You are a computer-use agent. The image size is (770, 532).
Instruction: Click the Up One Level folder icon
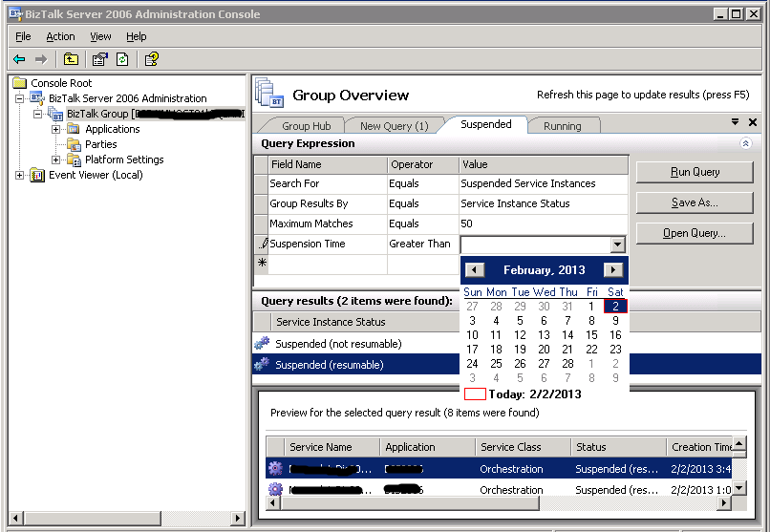pos(72,59)
